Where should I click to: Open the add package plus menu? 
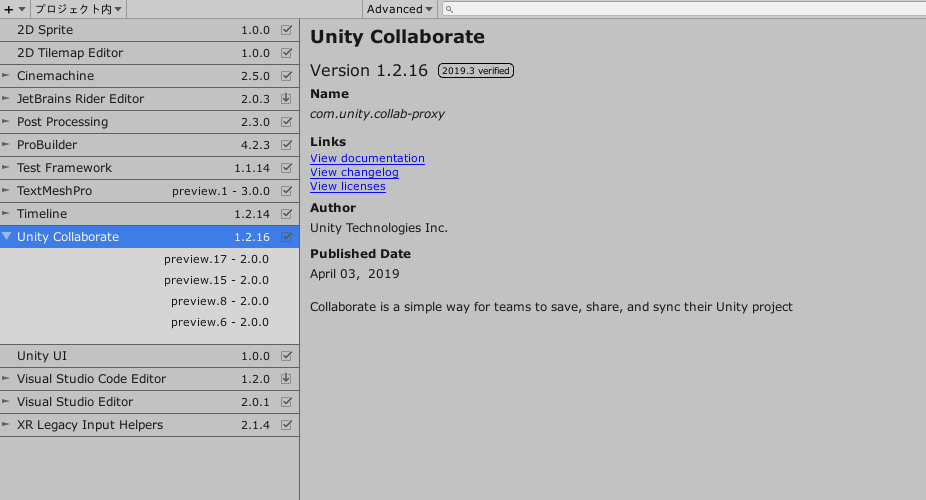click(15, 9)
